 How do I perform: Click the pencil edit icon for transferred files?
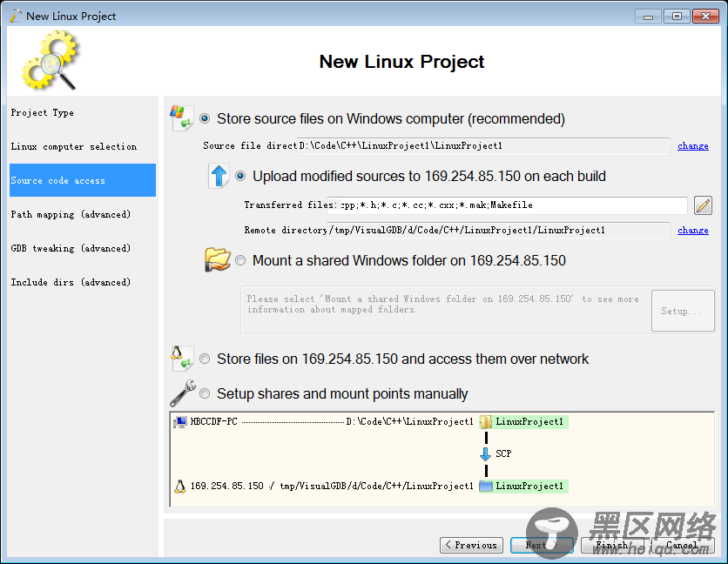point(703,205)
